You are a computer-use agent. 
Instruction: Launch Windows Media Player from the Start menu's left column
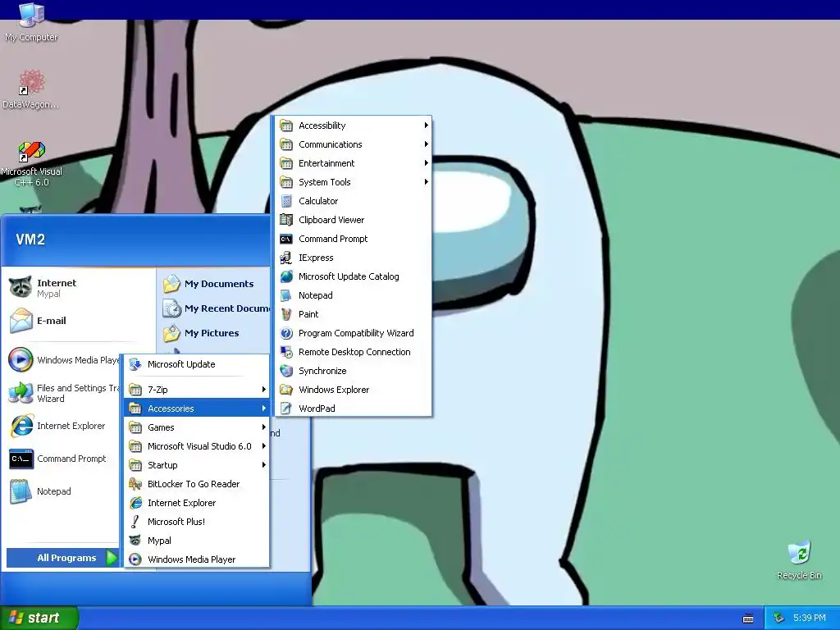(63, 360)
